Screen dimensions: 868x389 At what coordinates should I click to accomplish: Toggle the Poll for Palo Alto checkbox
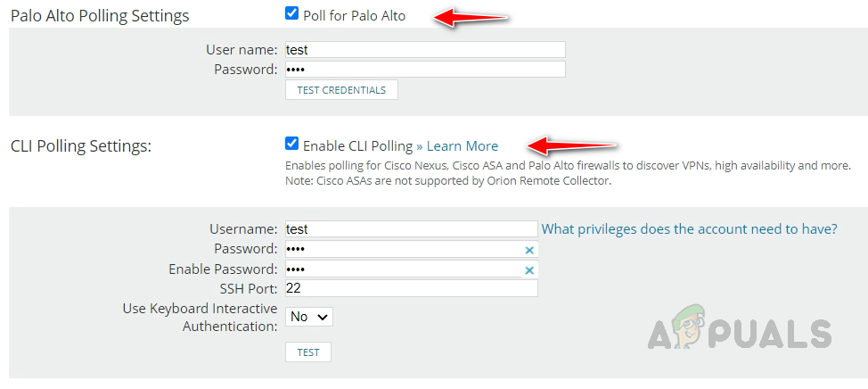[291, 13]
